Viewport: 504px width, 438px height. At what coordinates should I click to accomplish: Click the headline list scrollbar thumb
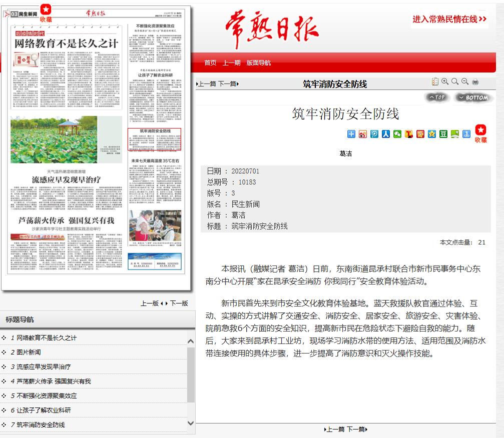click(191, 374)
